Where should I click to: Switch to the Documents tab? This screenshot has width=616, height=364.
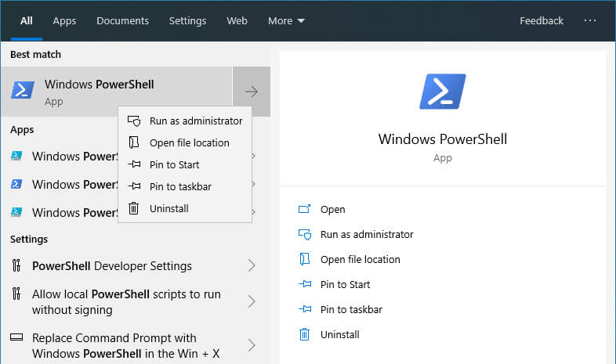(122, 21)
